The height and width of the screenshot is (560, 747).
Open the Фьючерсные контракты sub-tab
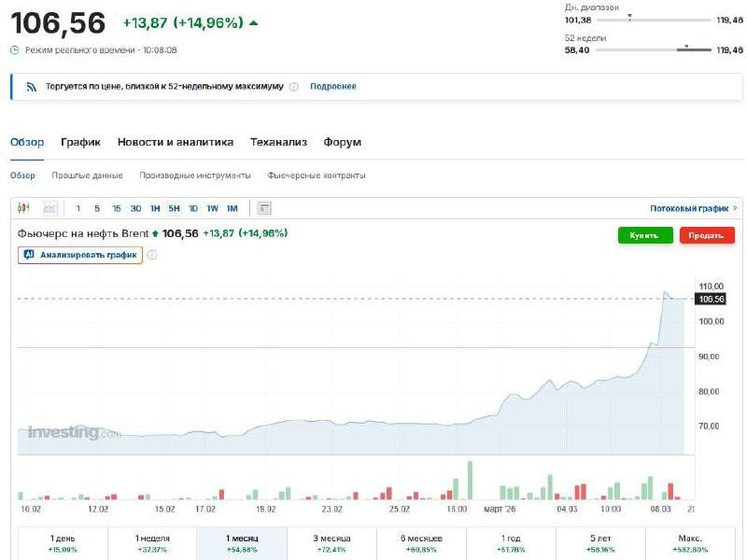click(x=316, y=175)
